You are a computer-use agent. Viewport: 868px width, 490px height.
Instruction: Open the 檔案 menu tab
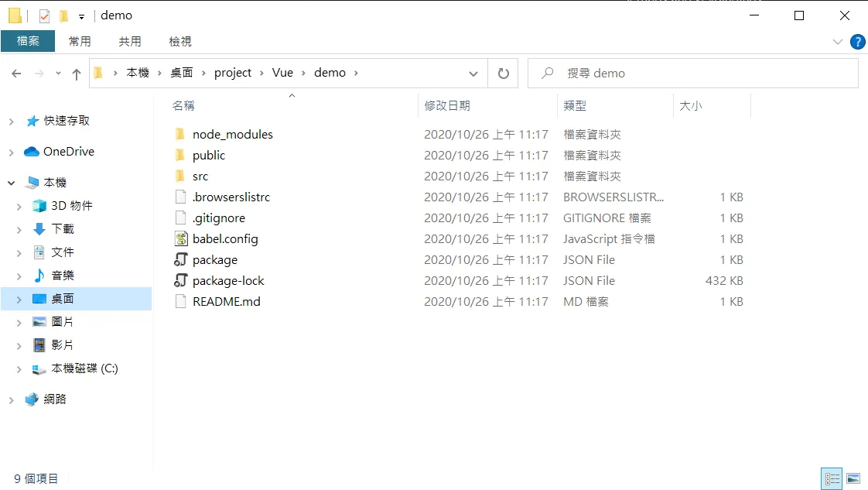tap(28, 41)
